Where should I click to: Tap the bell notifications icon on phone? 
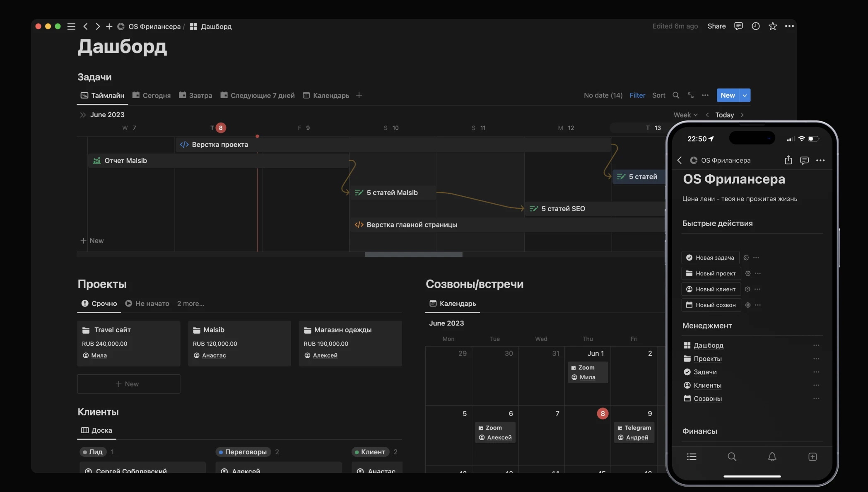pos(772,457)
